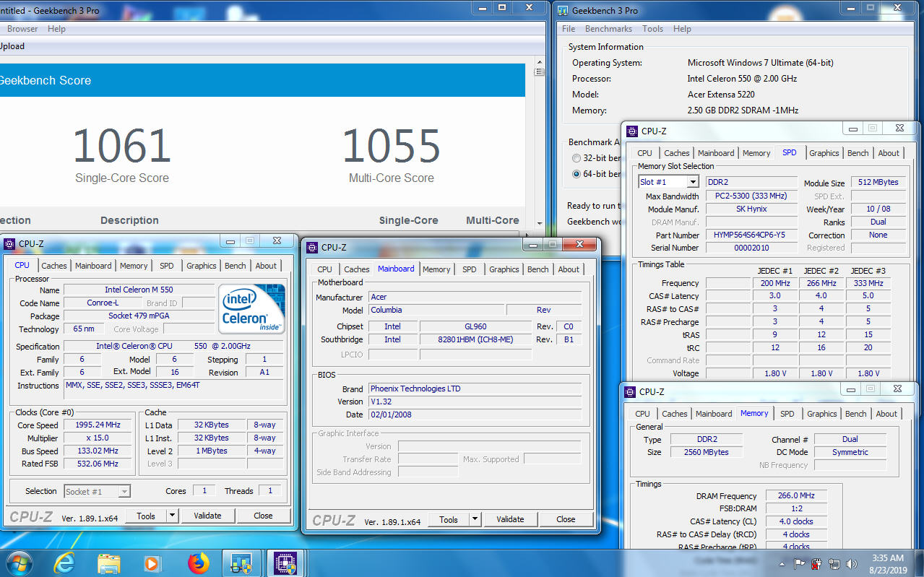Click the memory Size value 2560 MBytes
The image size is (924, 577).
pyautogui.click(x=707, y=452)
